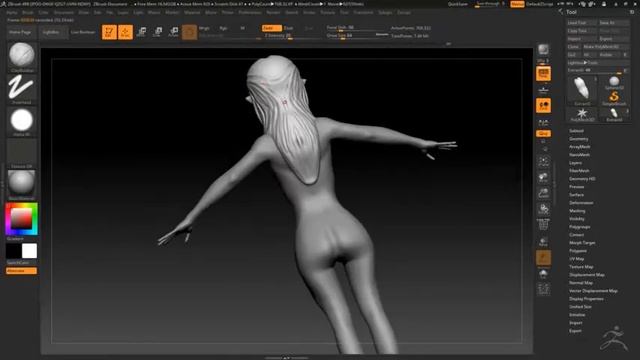
Task: Activate the Move transform icon
Action: [x=142, y=32]
